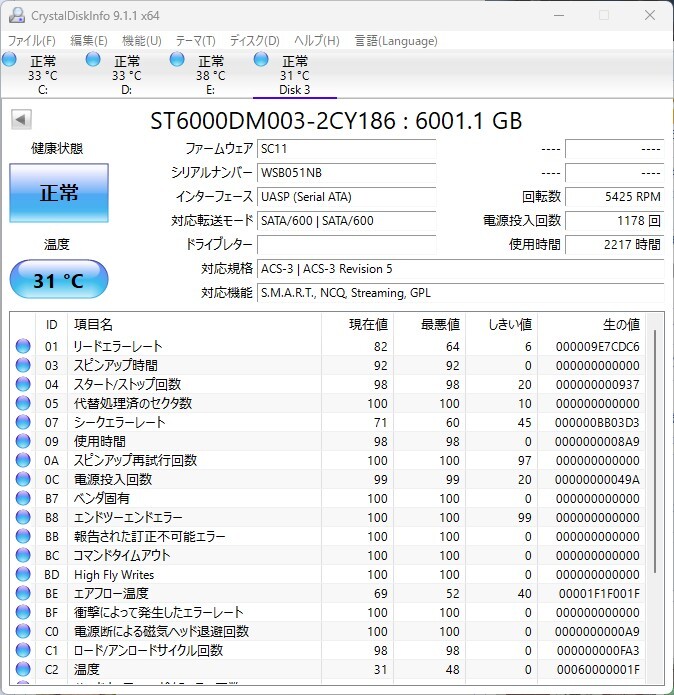Image resolution: width=674 pixels, height=695 pixels.
Task: Click the status orb for ID 03 row
Action: click(x=23, y=365)
